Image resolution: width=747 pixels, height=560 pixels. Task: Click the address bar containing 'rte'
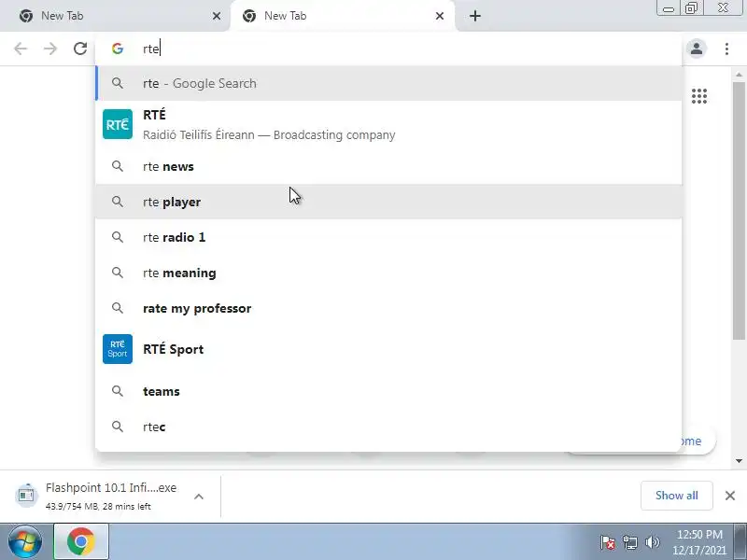[x=388, y=49]
